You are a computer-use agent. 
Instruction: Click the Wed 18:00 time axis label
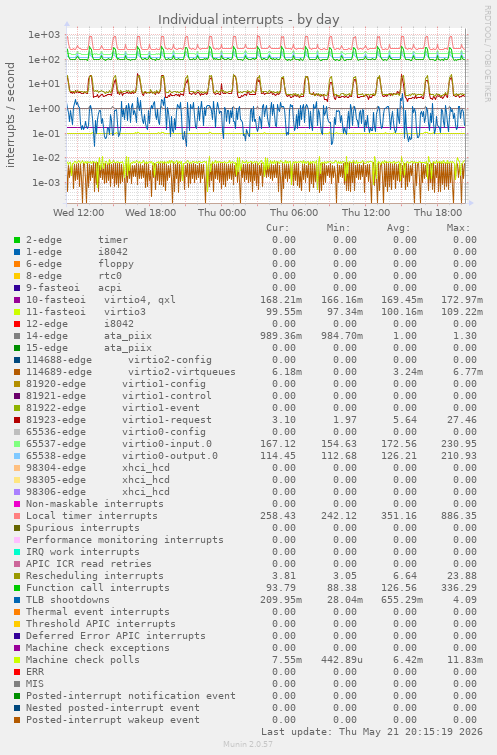coord(150,212)
